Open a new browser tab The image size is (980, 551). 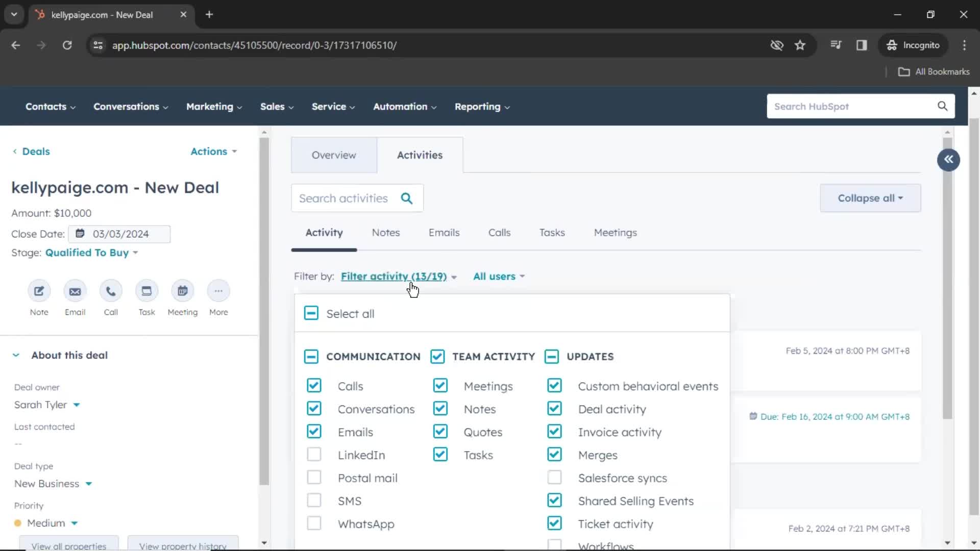click(209, 15)
